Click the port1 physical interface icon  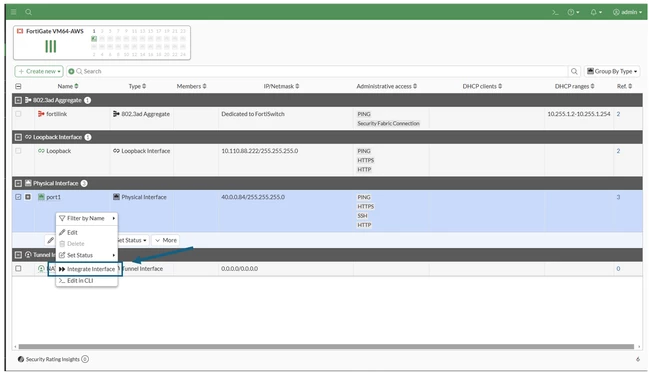[41, 197]
